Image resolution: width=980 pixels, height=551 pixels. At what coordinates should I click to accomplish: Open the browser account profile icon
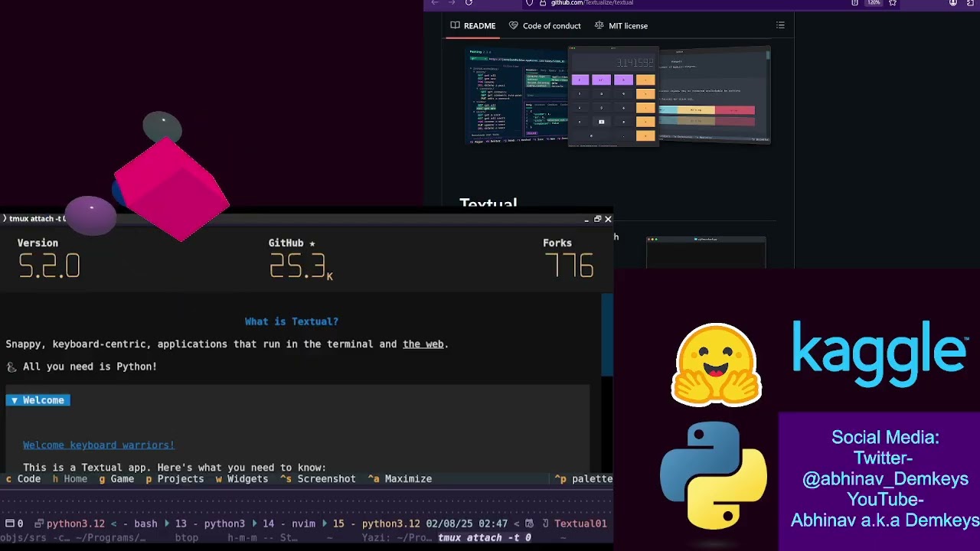[953, 3]
